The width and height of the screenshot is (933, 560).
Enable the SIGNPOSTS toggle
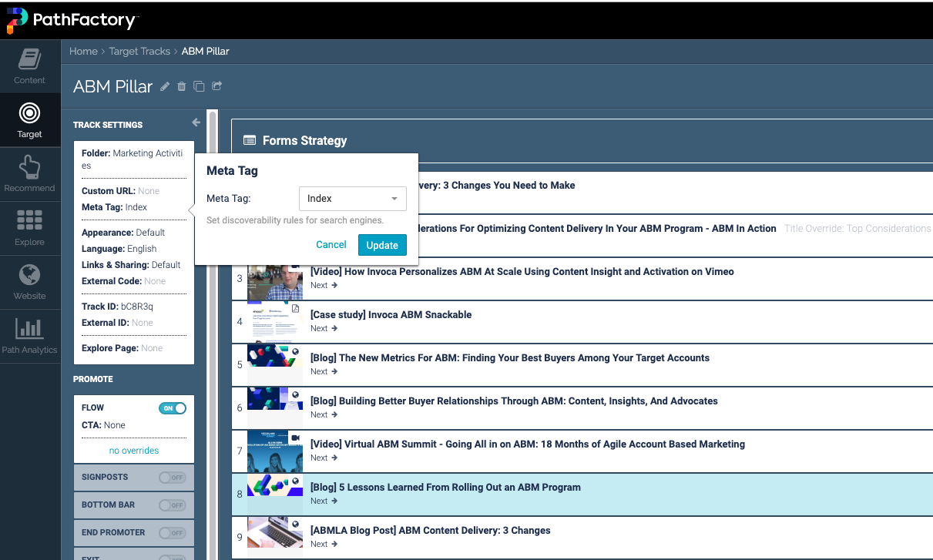point(173,478)
